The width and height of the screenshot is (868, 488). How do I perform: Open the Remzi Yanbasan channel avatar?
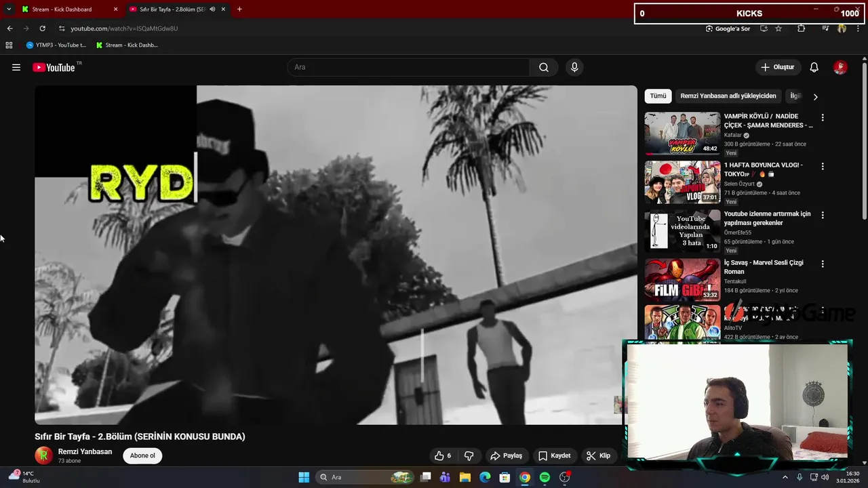[43, 455]
